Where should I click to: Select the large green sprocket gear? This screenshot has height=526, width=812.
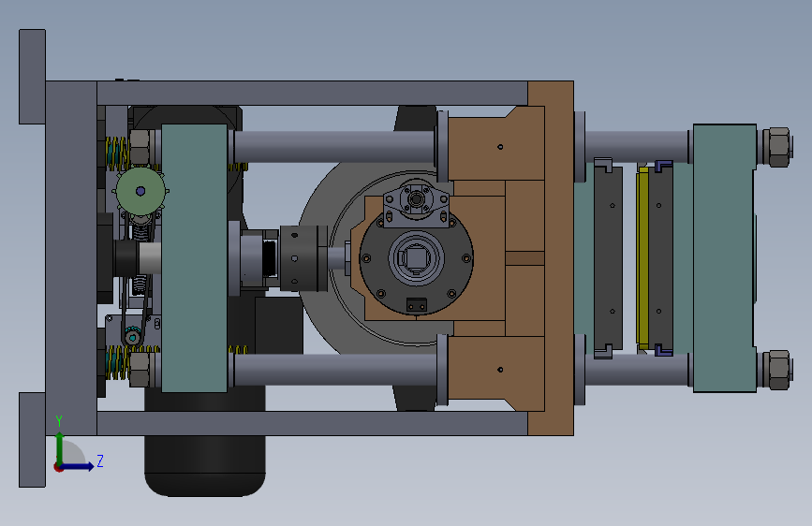pos(140,191)
